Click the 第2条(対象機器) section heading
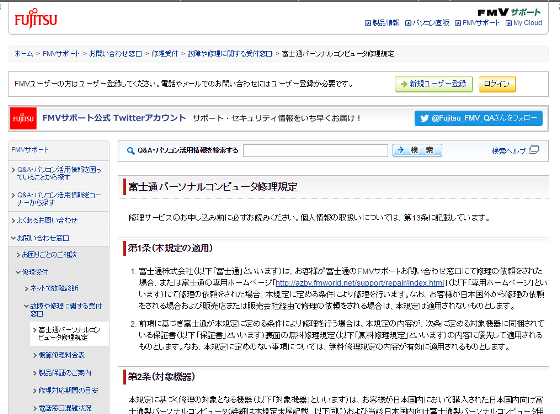 click(161, 376)
